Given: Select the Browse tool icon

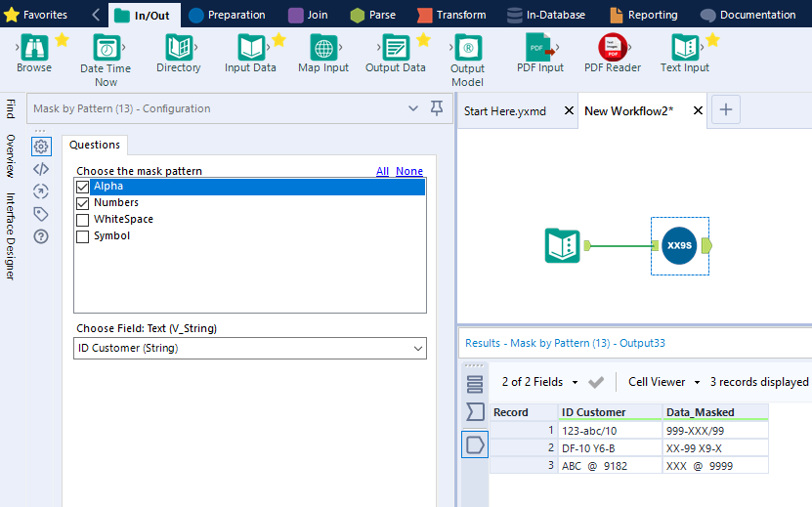Looking at the screenshot, I should [34, 48].
